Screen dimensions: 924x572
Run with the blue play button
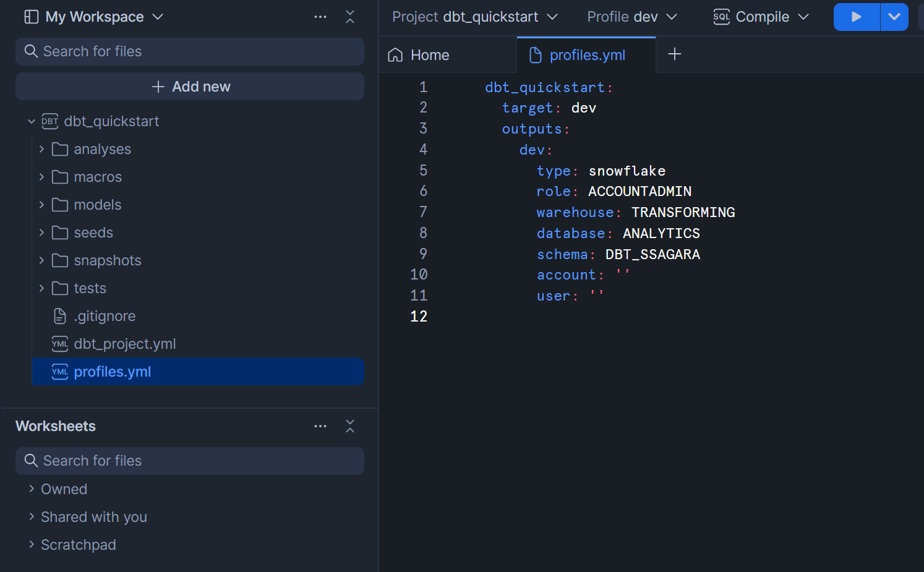coord(857,17)
